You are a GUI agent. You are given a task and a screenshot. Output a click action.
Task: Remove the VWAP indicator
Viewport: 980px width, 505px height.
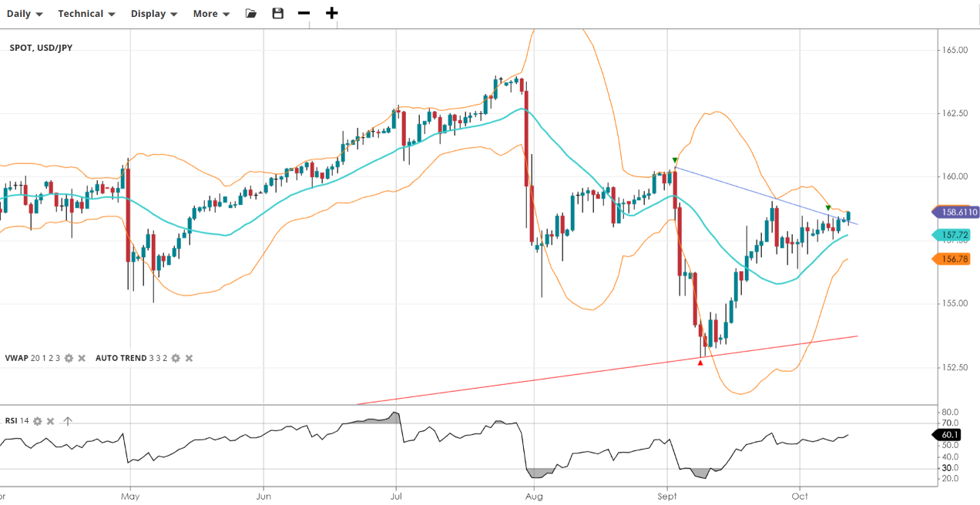(x=81, y=358)
